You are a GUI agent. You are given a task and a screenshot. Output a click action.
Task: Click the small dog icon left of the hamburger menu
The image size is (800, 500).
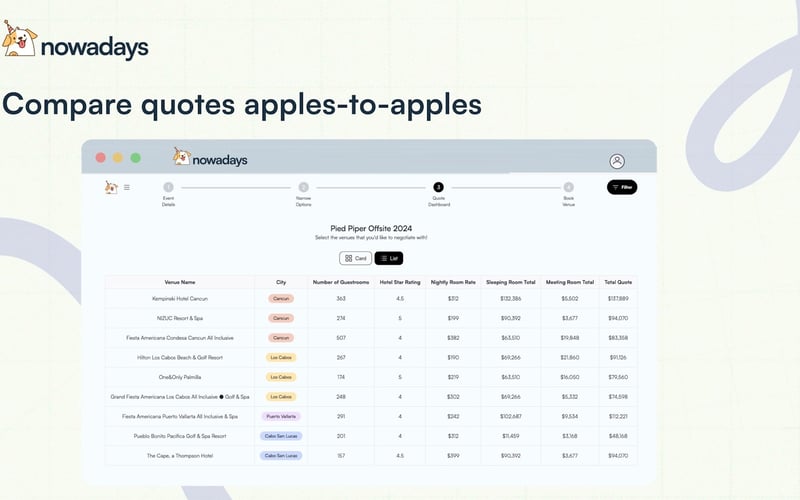click(x=111, y=187)
